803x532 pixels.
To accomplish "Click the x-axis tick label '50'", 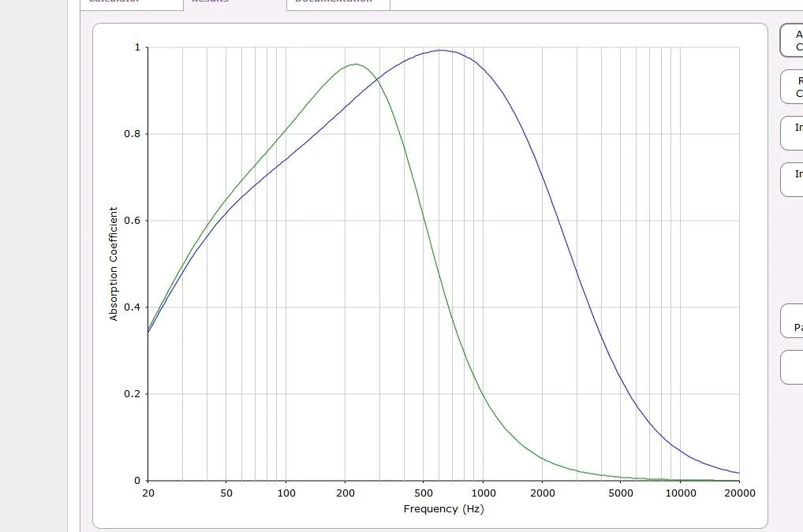I will point(226,493).
